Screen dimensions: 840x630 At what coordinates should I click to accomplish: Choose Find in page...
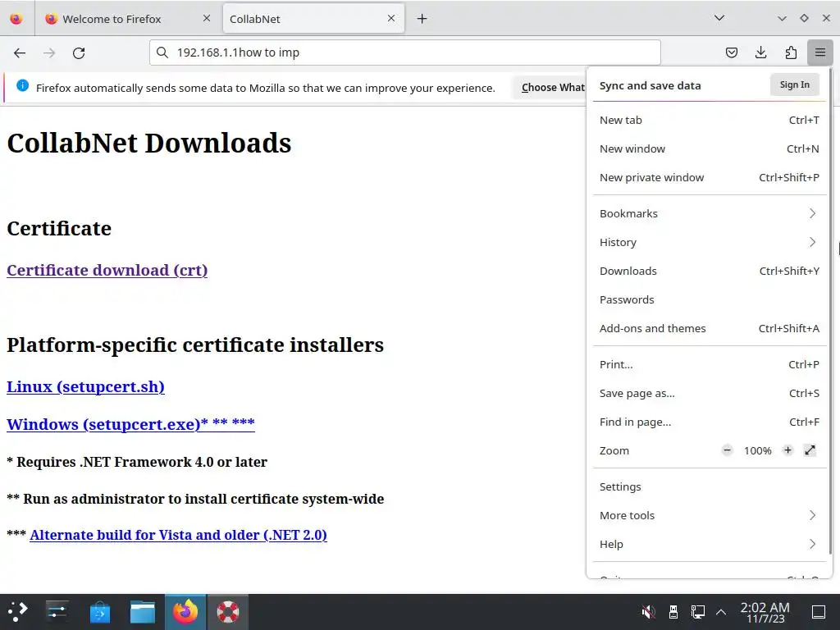[710, 422]
